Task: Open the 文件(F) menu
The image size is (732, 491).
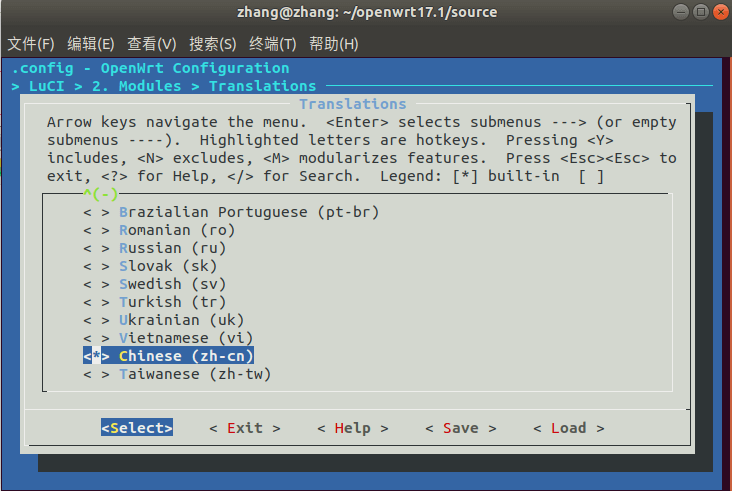Action: point(31,44)
